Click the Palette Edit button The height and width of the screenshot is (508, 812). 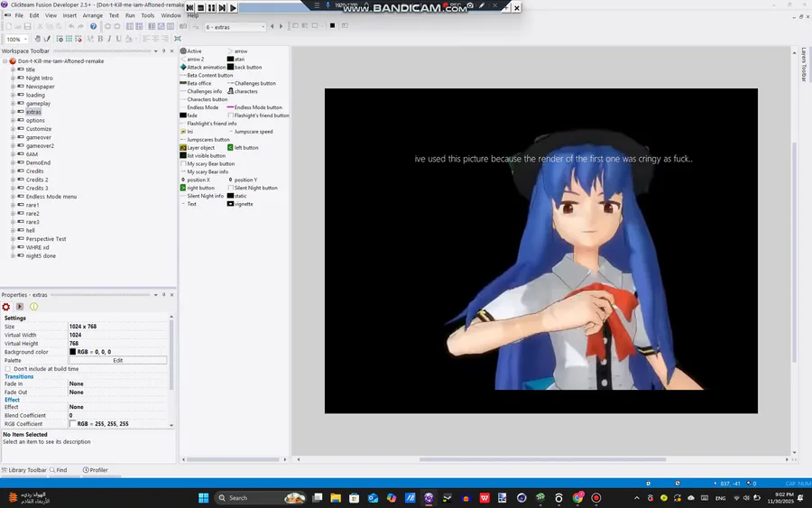pos(118,360)
